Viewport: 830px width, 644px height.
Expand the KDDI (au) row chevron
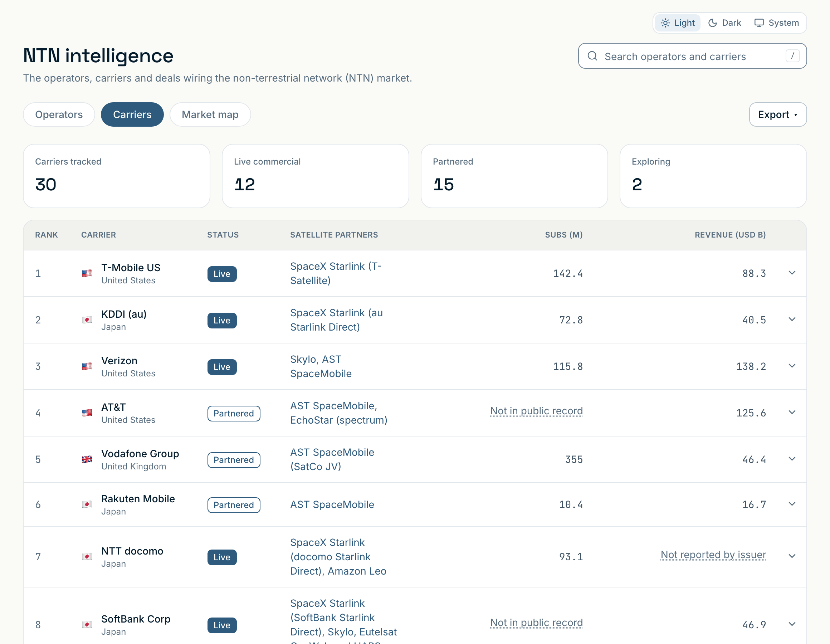click(792, 319)
